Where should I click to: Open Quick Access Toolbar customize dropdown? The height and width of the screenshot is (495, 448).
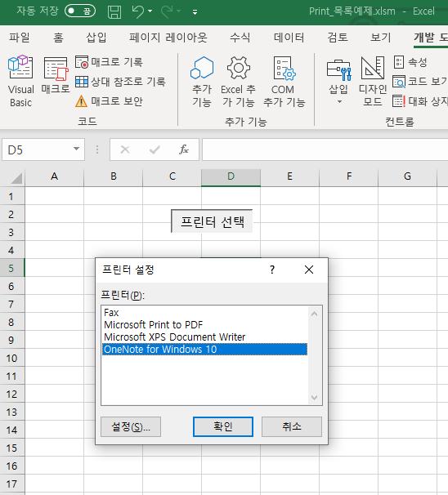[195, 12]
